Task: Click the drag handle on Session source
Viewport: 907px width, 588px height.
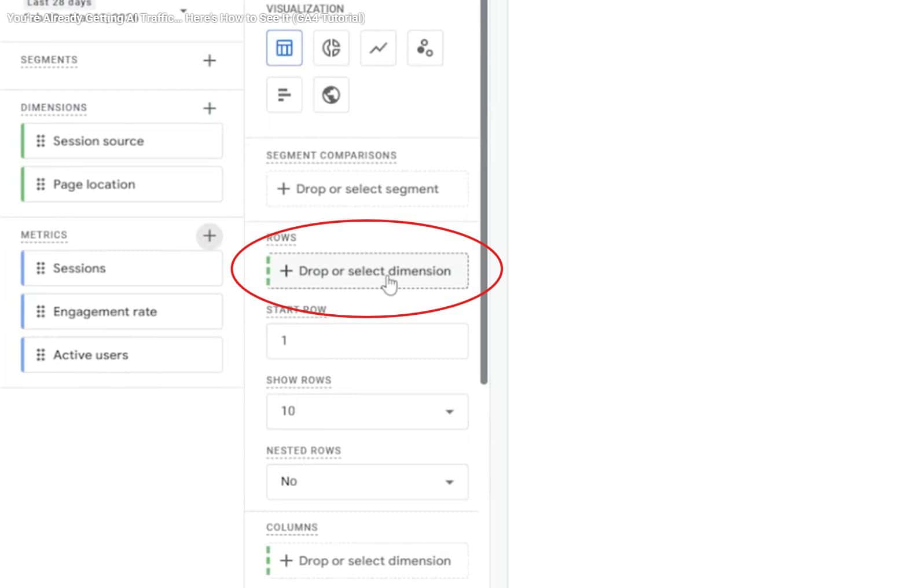Action: coord(40,141)
